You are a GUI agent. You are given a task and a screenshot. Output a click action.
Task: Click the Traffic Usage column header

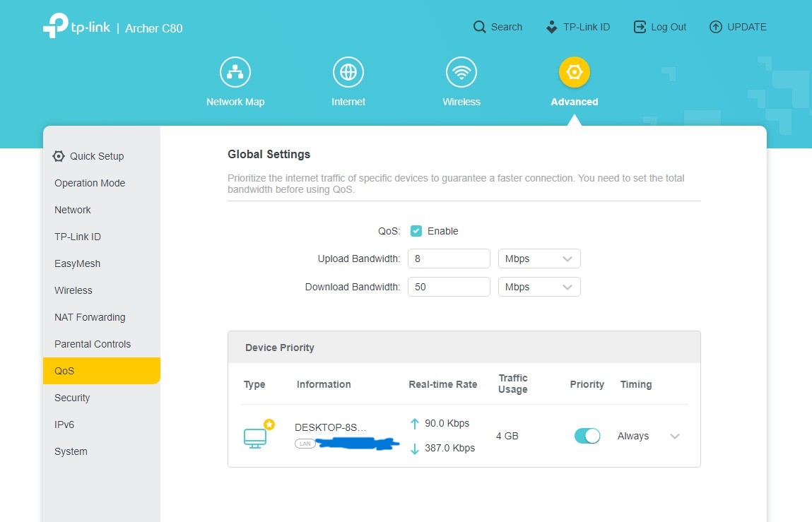click(x=512, y=384)
